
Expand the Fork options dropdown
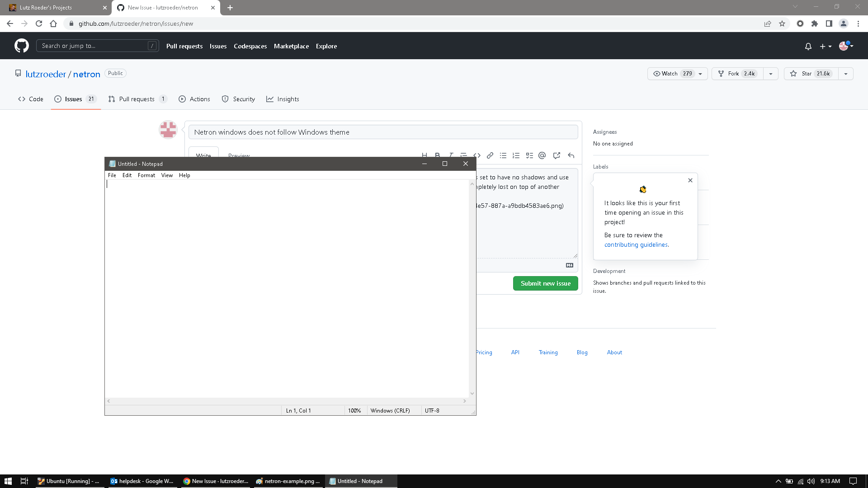click(770, 73)
